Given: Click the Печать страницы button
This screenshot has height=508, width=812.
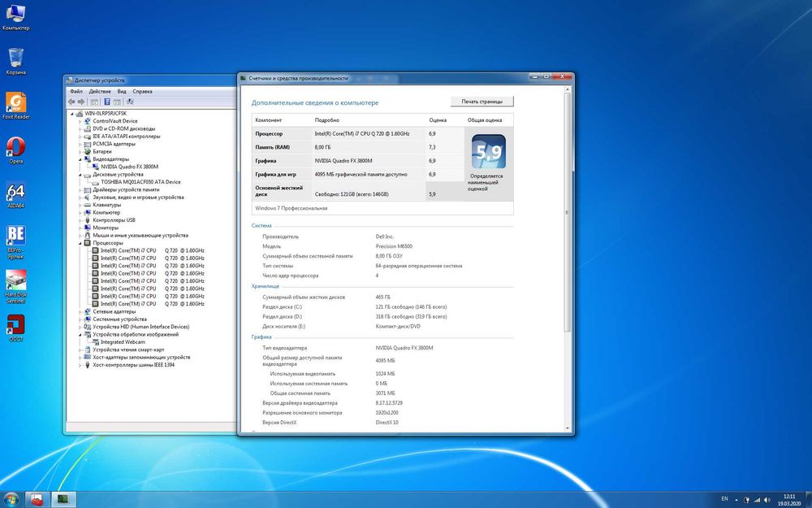Looking at the screenshot, I should pos(482,102).
